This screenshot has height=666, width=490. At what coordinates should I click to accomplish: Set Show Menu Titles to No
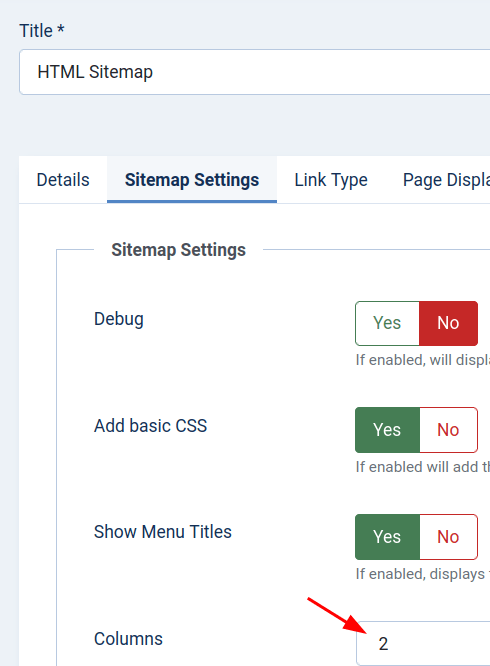point(448,537)
